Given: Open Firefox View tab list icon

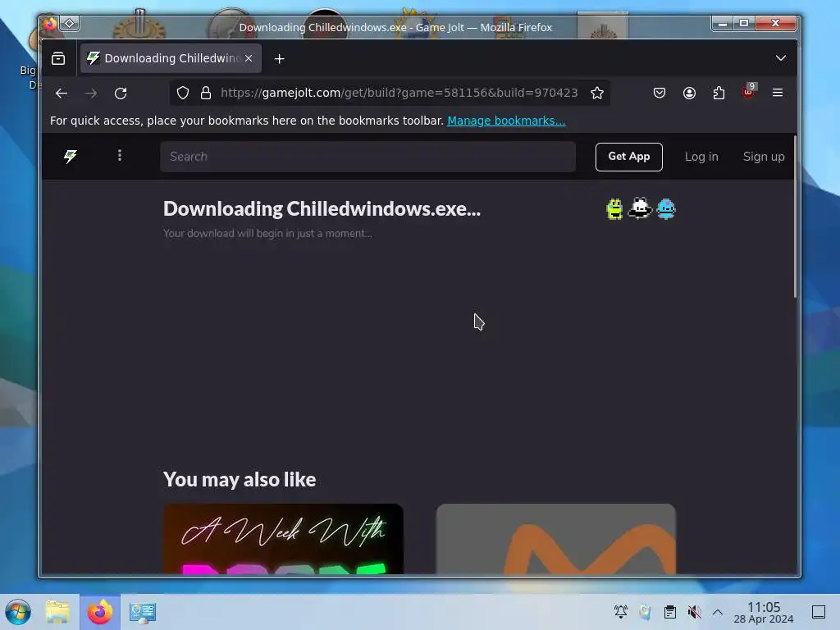Looking at the screenshot, I should 58,58.
